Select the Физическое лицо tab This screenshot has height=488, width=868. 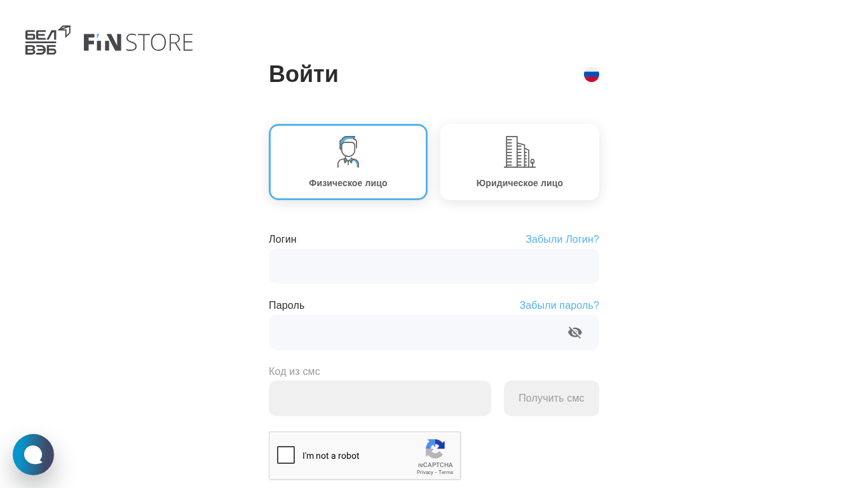coord(348,183)
